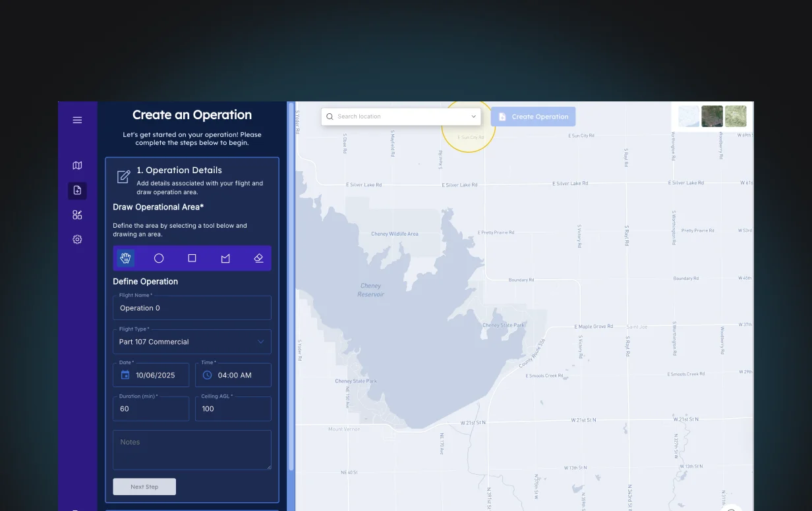
Task: Select the circle draw tool
Action: (x=159, y=258)
